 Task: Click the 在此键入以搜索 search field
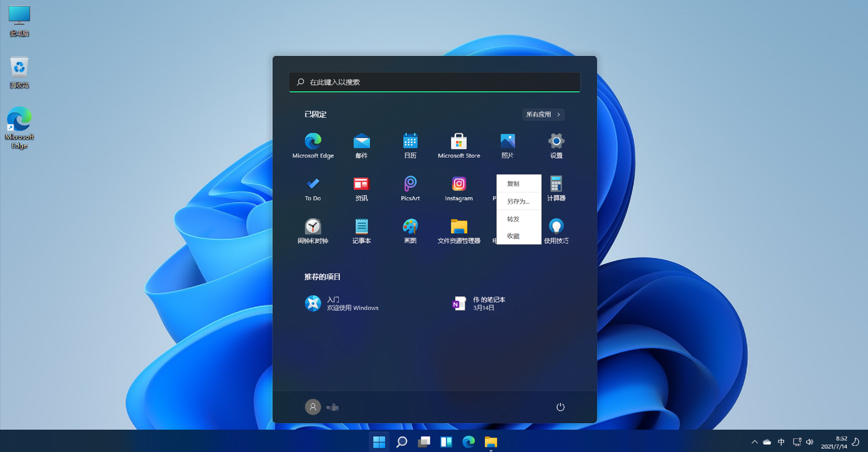[434, 82]
